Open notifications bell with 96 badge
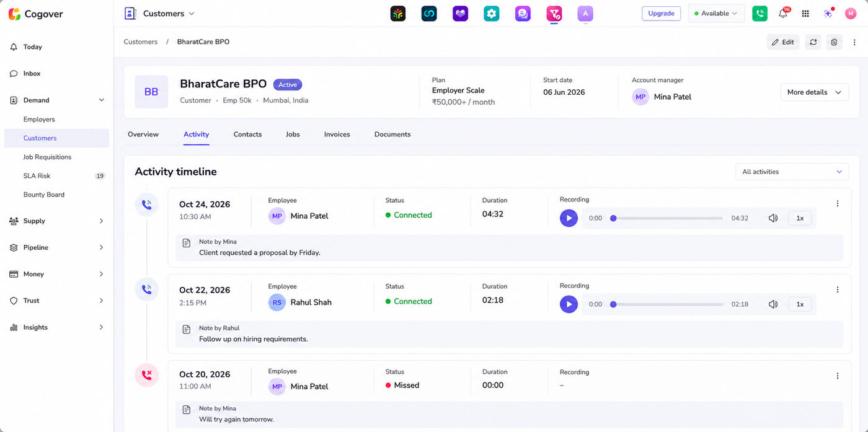This screenshot has height=432, width=868. coord(783,14)
